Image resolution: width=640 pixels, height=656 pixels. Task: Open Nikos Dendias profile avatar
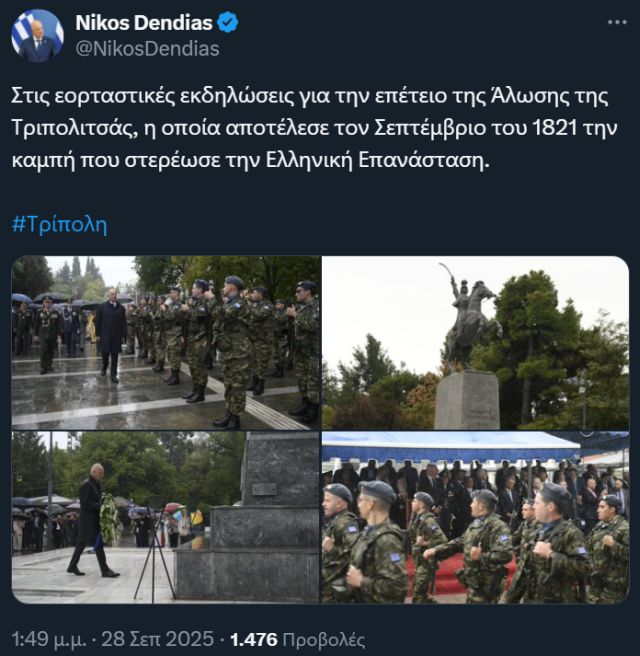[x=38, y=36]
